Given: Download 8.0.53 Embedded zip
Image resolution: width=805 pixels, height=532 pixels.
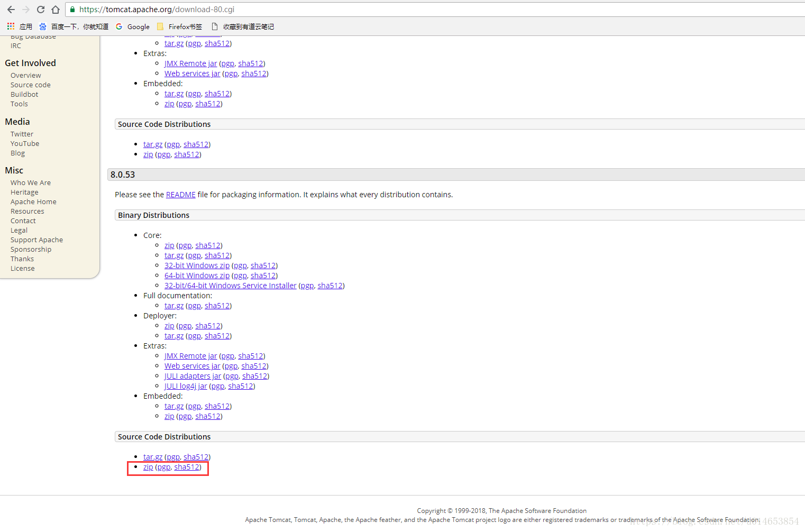Looking at the screenshot, I should pyautogui.click(x=169, y=416).
